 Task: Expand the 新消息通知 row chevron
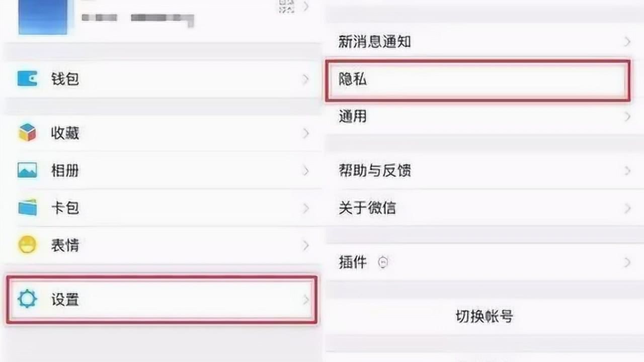[627, 42]
